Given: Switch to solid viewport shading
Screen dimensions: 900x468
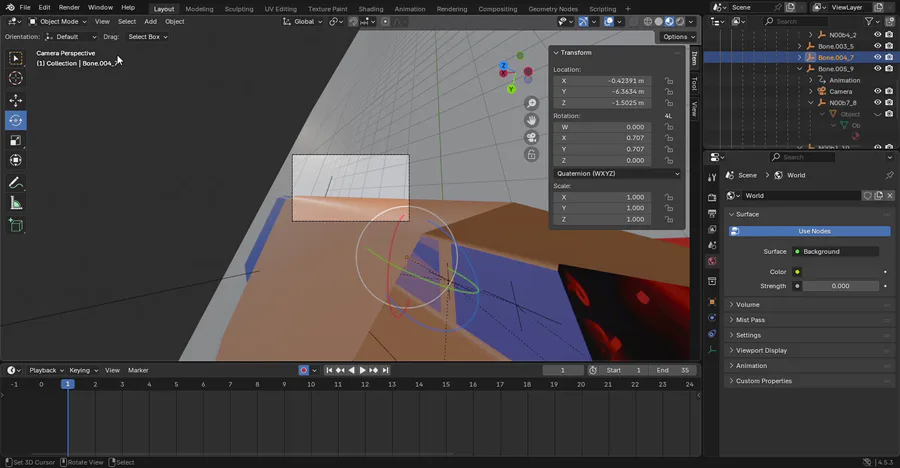Looking at the screenshot, I should click(x=658, y=21).
